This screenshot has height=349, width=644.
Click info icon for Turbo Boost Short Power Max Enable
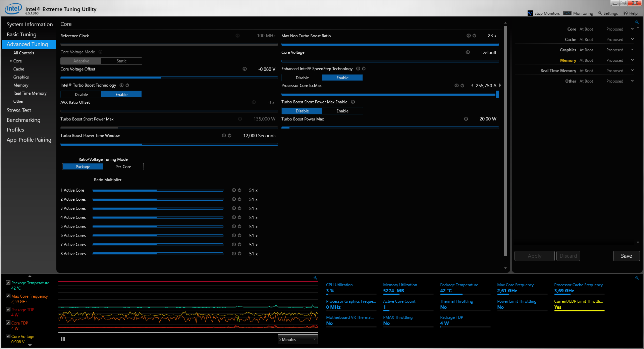coord(353,102)
